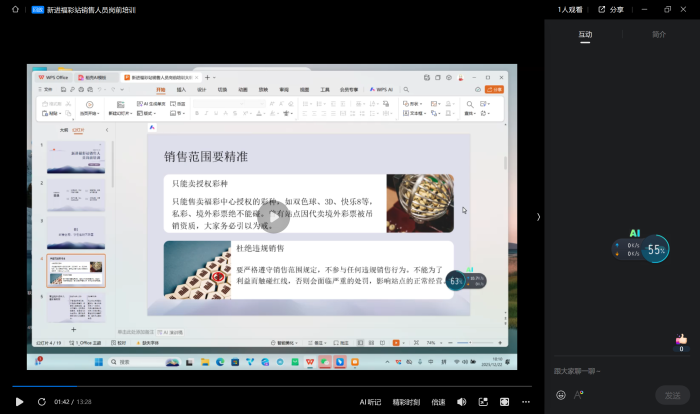
Task: Select the 切换 ribbon tab in WPS
Action: pyautogui.click(x=222, y=90)
